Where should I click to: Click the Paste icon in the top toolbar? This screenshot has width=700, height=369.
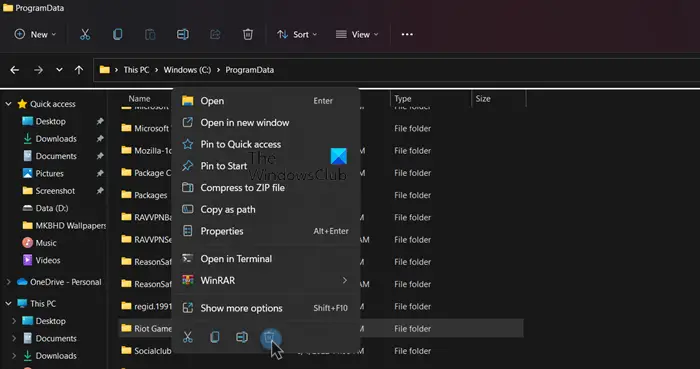click(150, 34)
